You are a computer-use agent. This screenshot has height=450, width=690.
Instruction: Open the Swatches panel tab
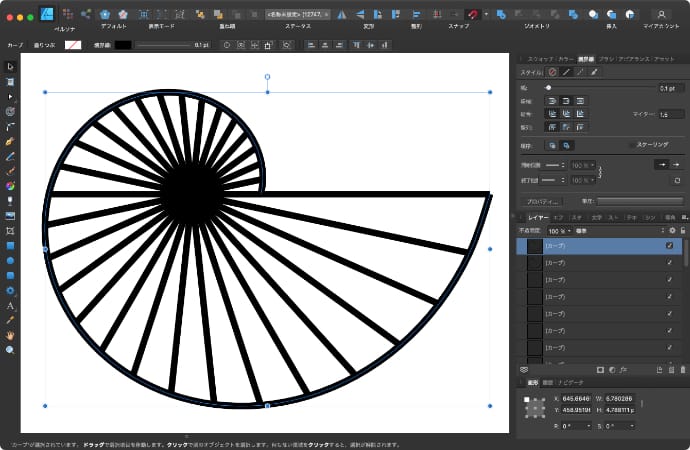tap(535, 59)
